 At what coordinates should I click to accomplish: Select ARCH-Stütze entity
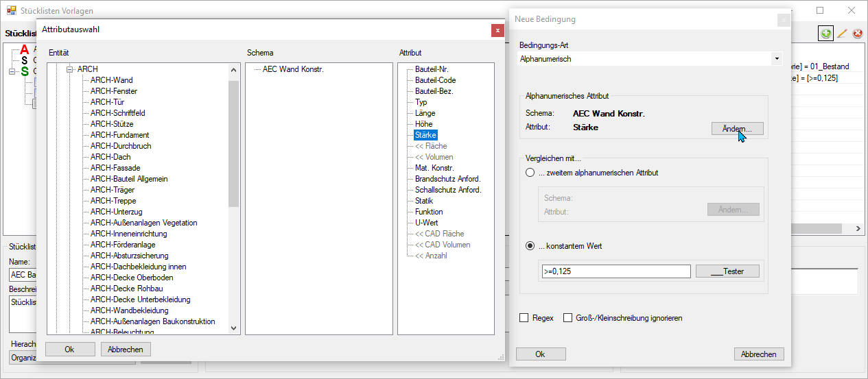pyautogui.click(x=112, y=124)
